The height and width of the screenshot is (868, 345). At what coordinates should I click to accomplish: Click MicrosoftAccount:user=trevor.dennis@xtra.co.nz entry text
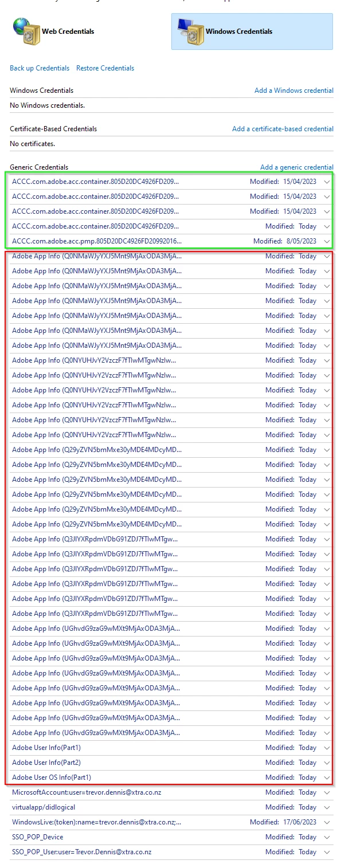85,792
